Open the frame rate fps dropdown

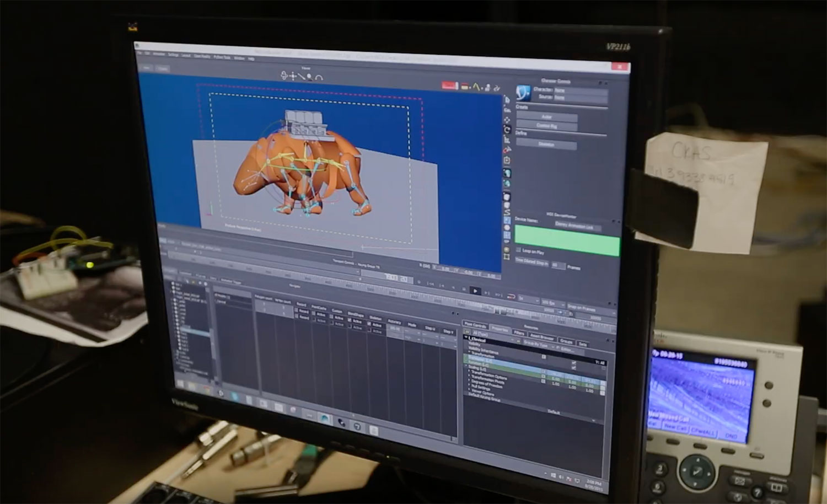tap(553, 303)
